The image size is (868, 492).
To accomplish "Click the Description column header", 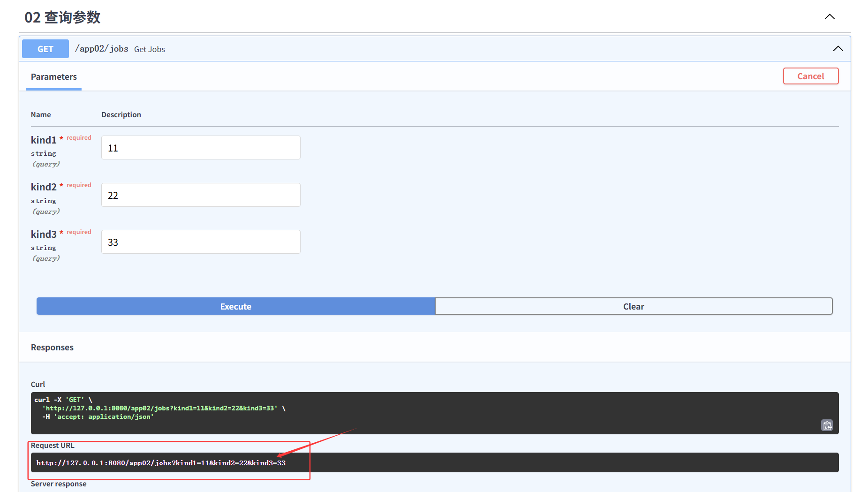I will (121, 115).
